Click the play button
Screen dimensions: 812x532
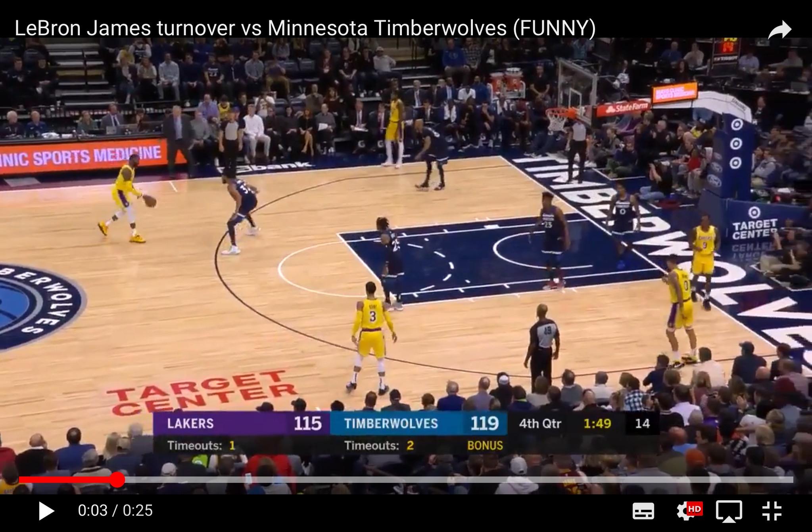(46, 511)
